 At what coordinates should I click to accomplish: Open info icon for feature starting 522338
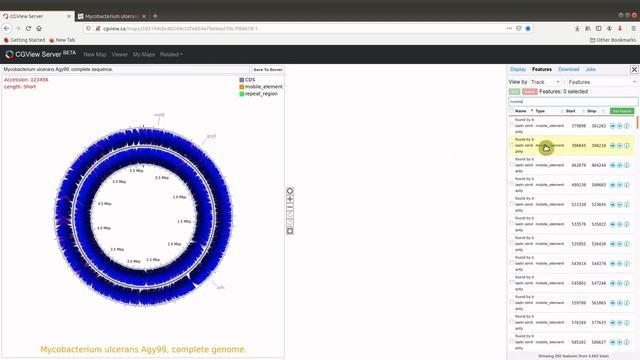pos(627,204)
